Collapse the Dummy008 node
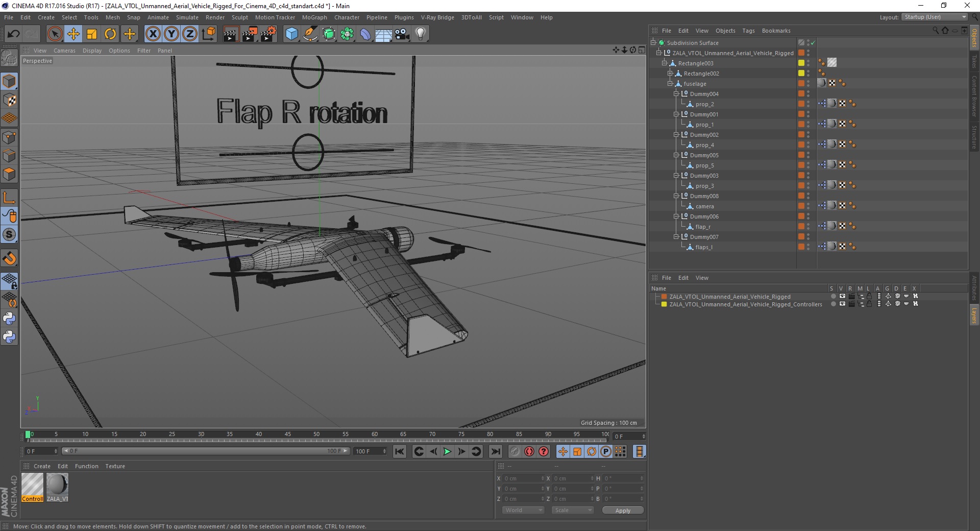980x531 pixels. 676,196
